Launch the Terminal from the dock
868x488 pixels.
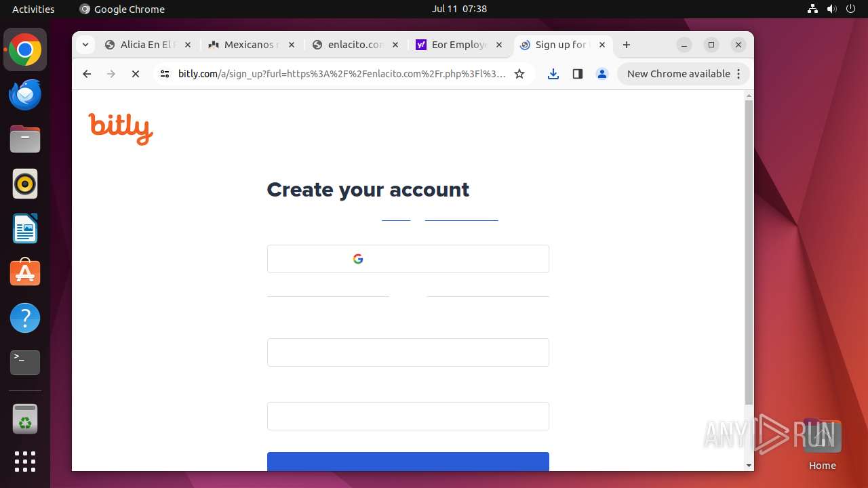tap(25, 363)
